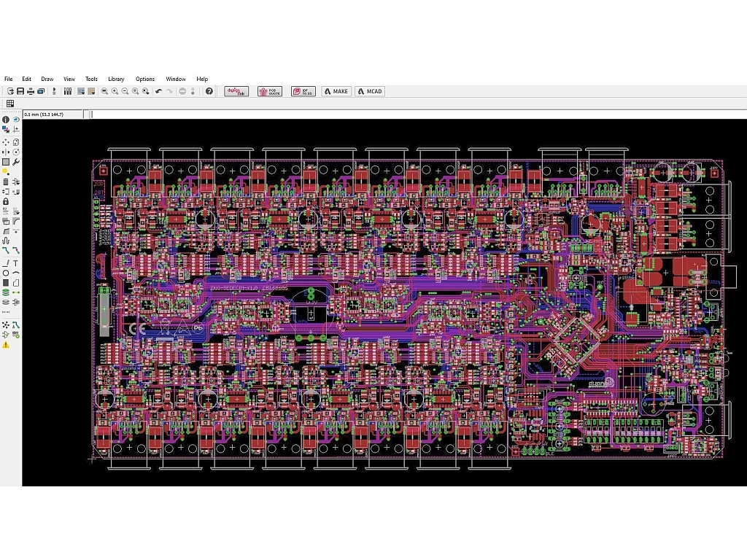
Task: Click the command line input field
Action: (x=416, y=114)
